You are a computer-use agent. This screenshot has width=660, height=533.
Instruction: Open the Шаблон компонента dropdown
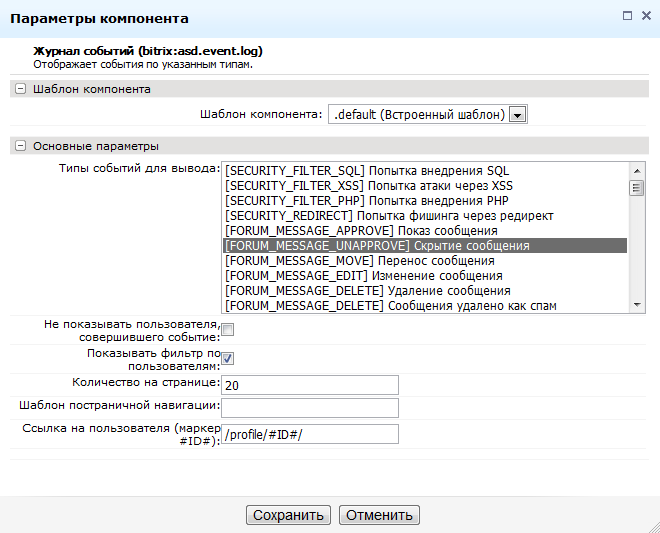point(517,114)
